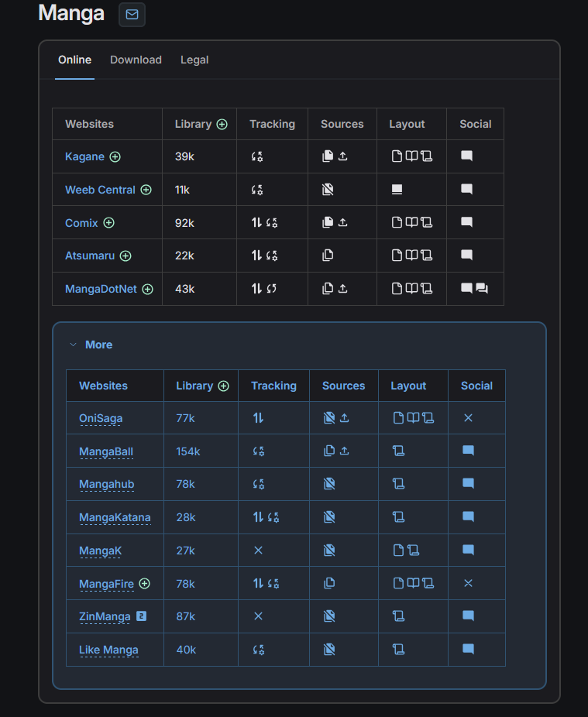Click plus circle icon next to Atsumaru
This screenshot has width=588, height=717.
[126, 256]
